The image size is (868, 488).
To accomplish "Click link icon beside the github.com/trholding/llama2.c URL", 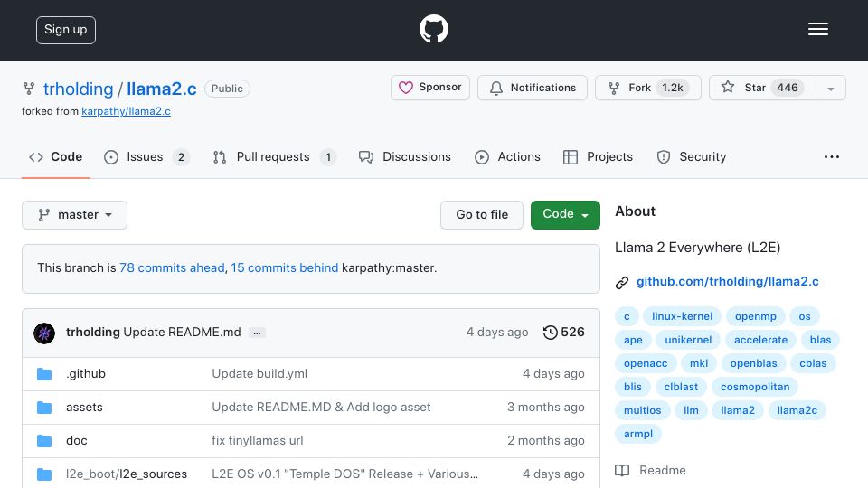I will [622, 283].
